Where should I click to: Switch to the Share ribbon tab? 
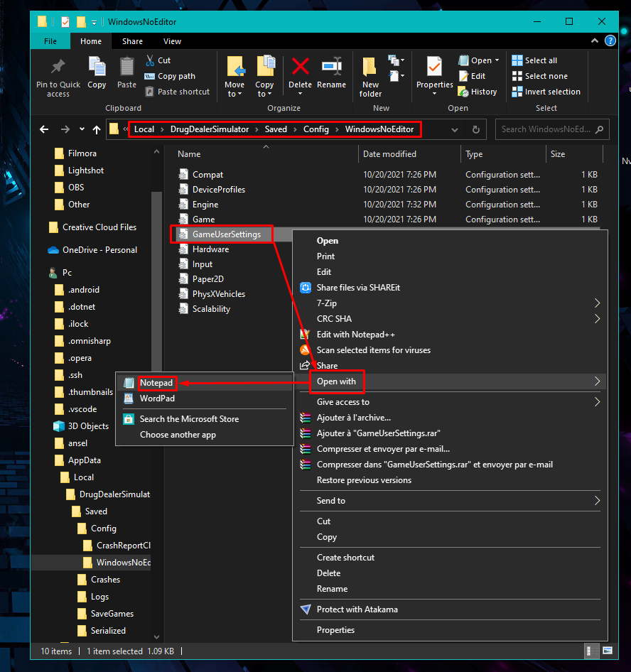132,41
